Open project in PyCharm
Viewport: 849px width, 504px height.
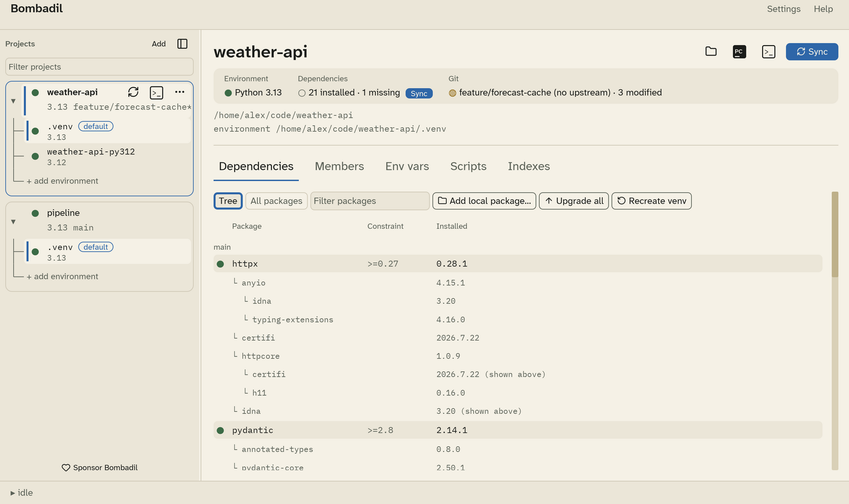click(739, 51)
